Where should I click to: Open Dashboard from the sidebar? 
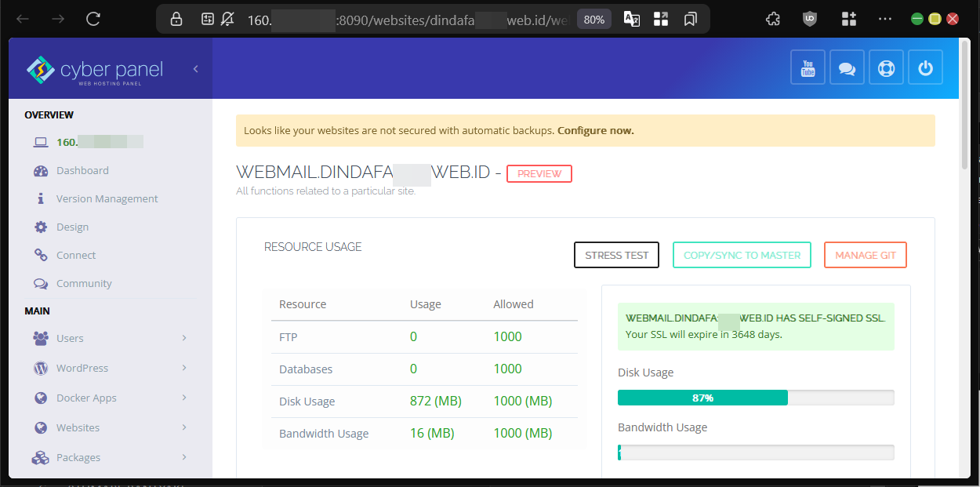82,170
